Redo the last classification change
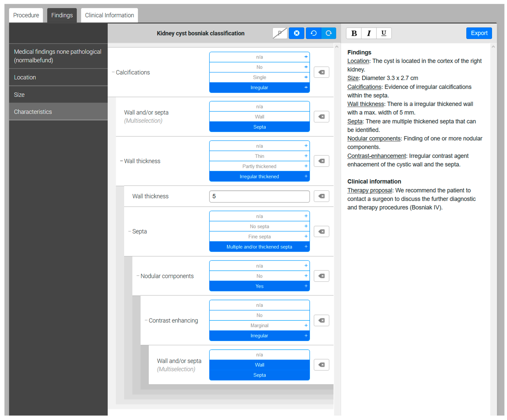This screenshot has width=507, height=420. click(329, 33)
